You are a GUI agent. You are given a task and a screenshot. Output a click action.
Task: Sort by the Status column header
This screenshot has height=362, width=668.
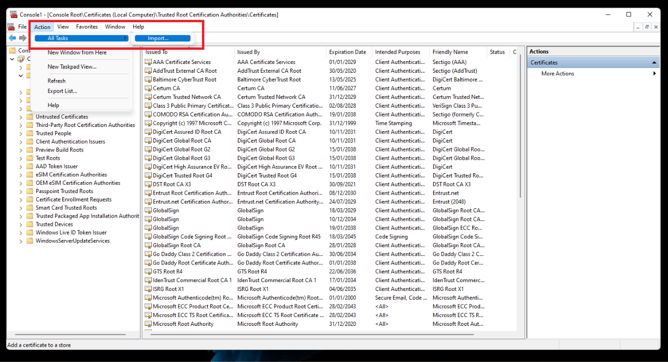point(498,52)
